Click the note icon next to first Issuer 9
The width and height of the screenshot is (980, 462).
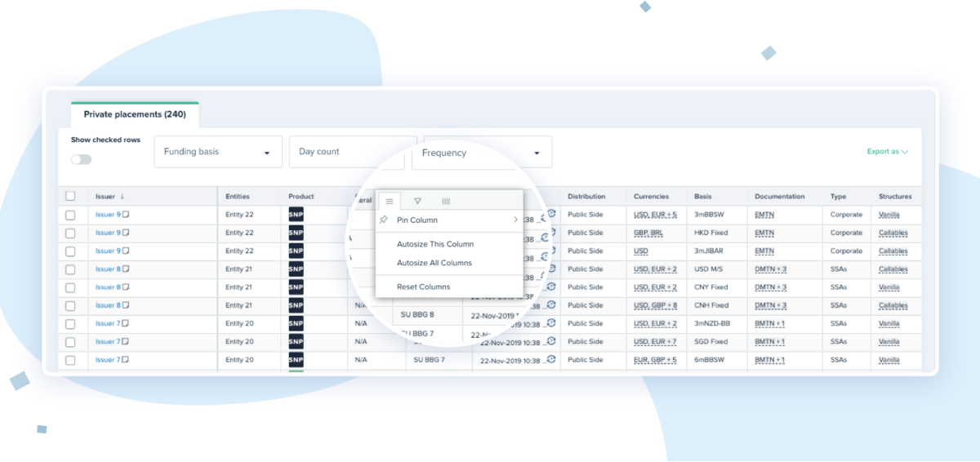(x=127, y=215)
